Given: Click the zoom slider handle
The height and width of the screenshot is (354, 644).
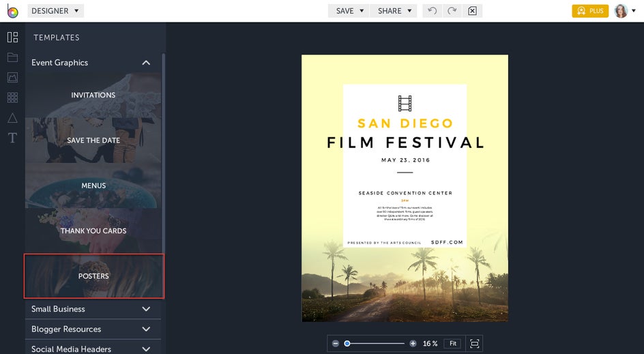Looking at the screenshot, I should coord(347,343).
